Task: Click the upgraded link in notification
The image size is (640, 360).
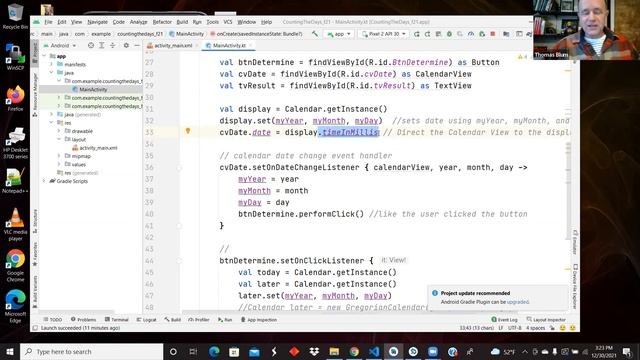Action: tap(518, 302)
